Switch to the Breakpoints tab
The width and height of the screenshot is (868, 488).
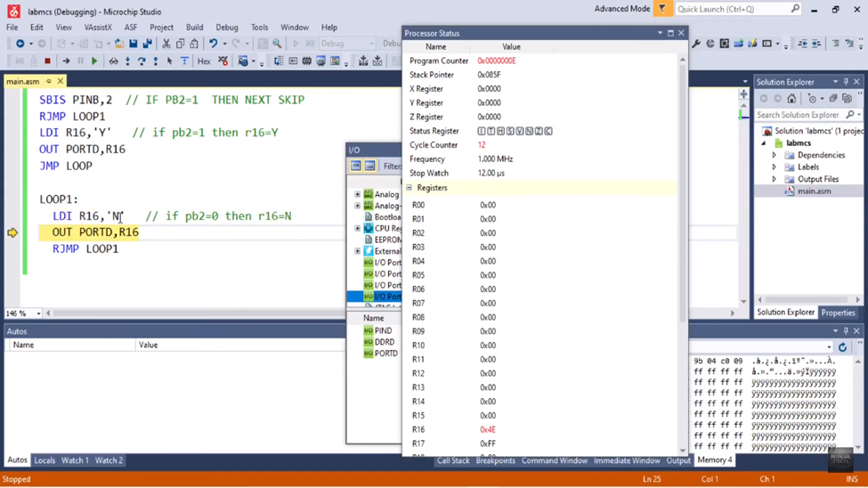pyautogui.click(x=495, y=460)
